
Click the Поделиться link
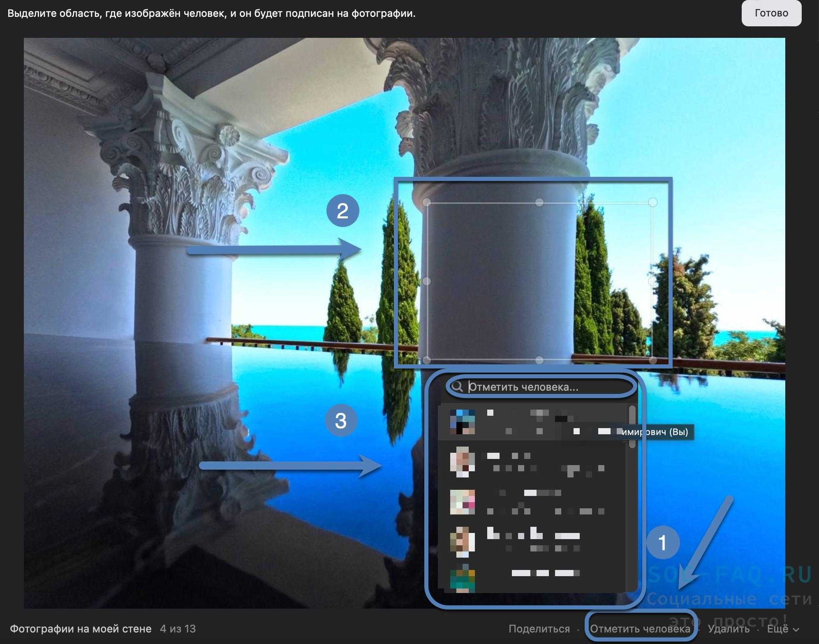[x=539, y=629]
